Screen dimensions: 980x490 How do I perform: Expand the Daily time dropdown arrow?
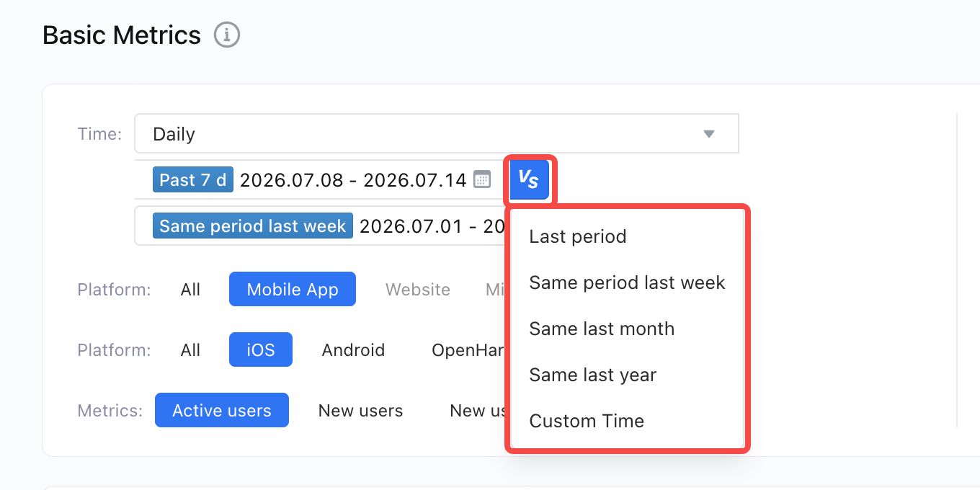pos(709,134)
